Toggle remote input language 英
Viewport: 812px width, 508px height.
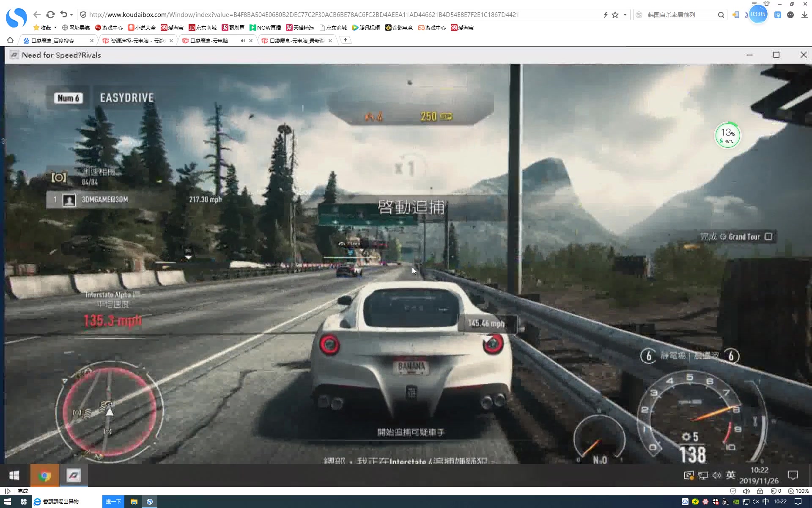[730, 475]
